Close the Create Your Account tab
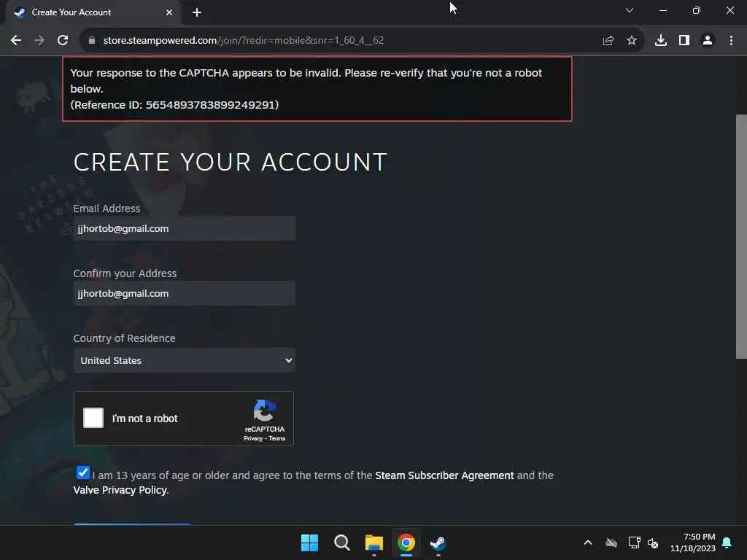 coord(169,12)
